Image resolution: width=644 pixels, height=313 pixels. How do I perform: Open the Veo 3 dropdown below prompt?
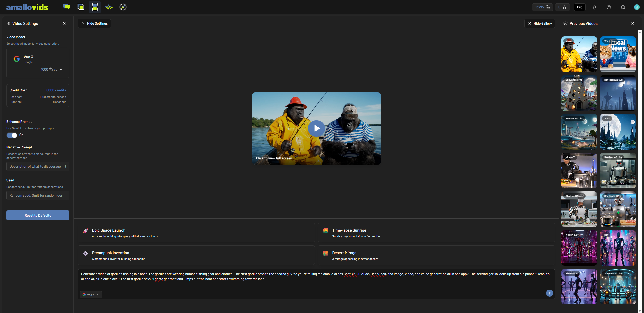pos(91,295)
